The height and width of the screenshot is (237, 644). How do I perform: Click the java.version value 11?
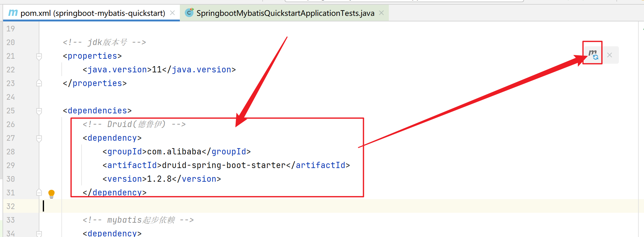point(157,70)
